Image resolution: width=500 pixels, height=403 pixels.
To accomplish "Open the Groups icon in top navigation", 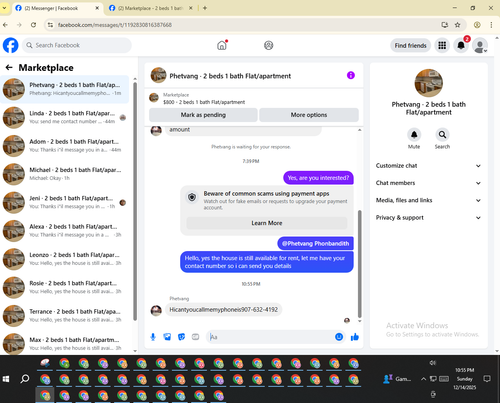I will [x=269, y=45].
